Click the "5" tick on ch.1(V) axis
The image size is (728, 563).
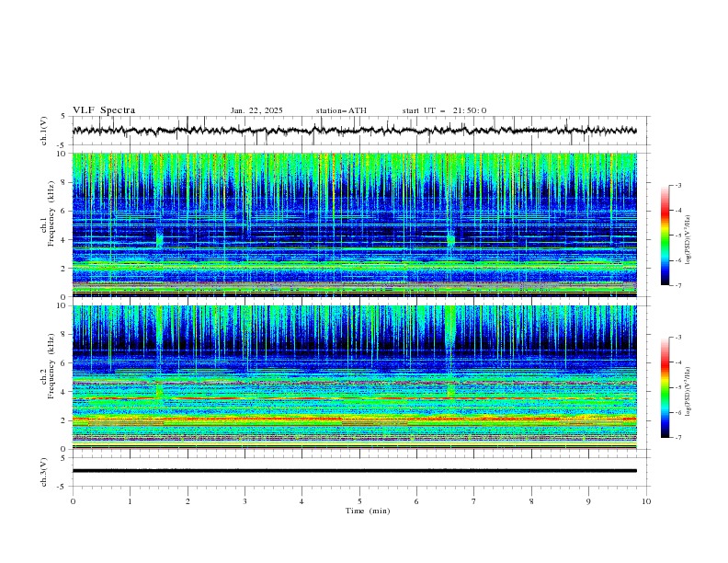click(x=63, y=117)
